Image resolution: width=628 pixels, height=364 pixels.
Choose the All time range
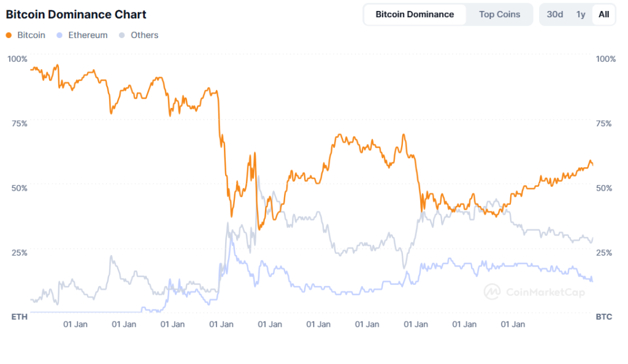[x=603, y=14]
